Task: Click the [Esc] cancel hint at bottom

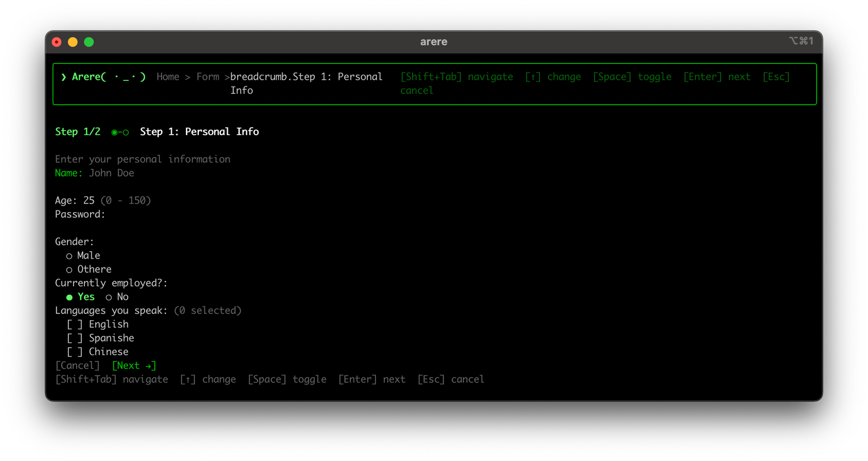Action: (450, 380)
